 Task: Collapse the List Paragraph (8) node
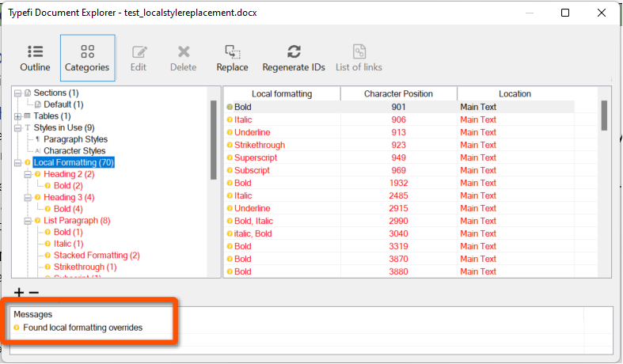click(x=28, y=221)
